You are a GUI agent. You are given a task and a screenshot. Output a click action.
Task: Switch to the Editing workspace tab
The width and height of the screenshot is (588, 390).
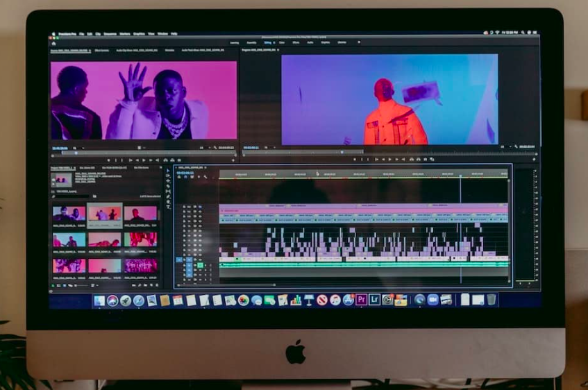pyautogui.click(x=267, y=42)
